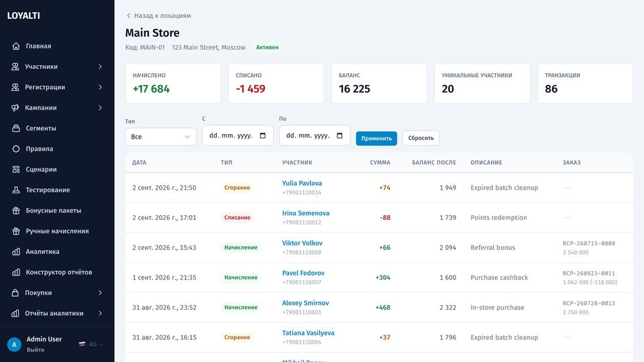Click the С start date field
644x362 pixels.
(237, 135)
